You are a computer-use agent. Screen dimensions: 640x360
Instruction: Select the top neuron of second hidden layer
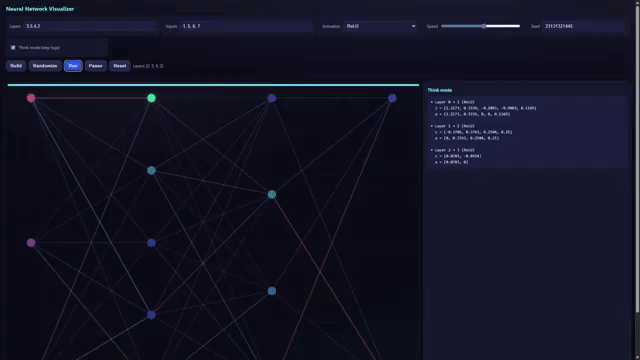click(272, 98)
